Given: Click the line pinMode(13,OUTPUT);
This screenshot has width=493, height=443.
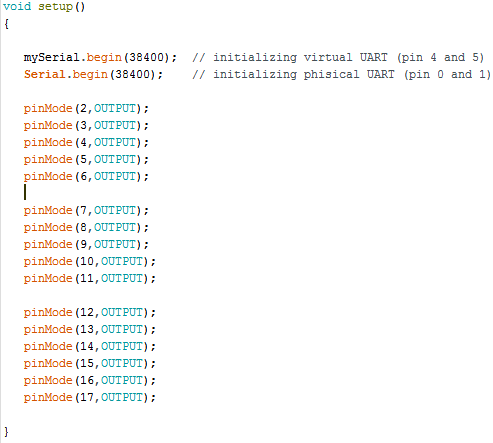Looking at the screenshot, I should click(x=90, y=329).
